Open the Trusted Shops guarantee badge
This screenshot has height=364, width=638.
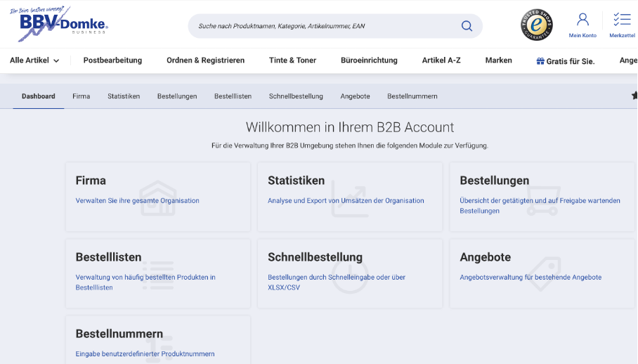537,25
